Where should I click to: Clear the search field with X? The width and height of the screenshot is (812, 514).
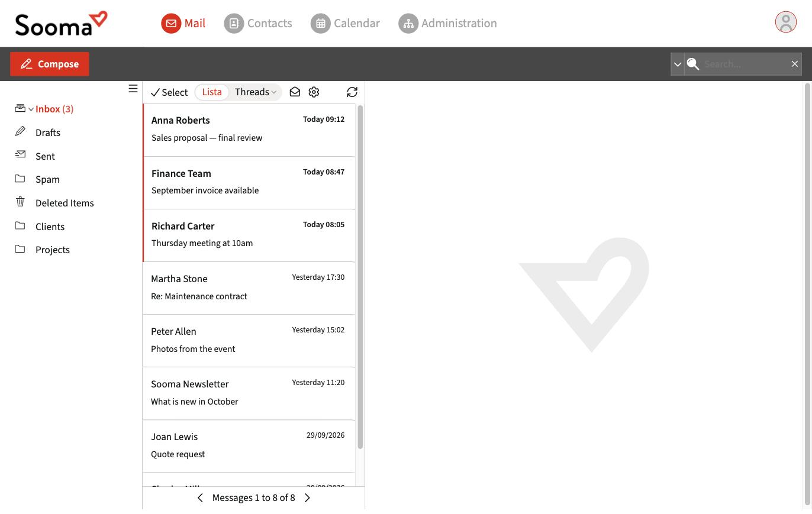click(x=795, y=64)
